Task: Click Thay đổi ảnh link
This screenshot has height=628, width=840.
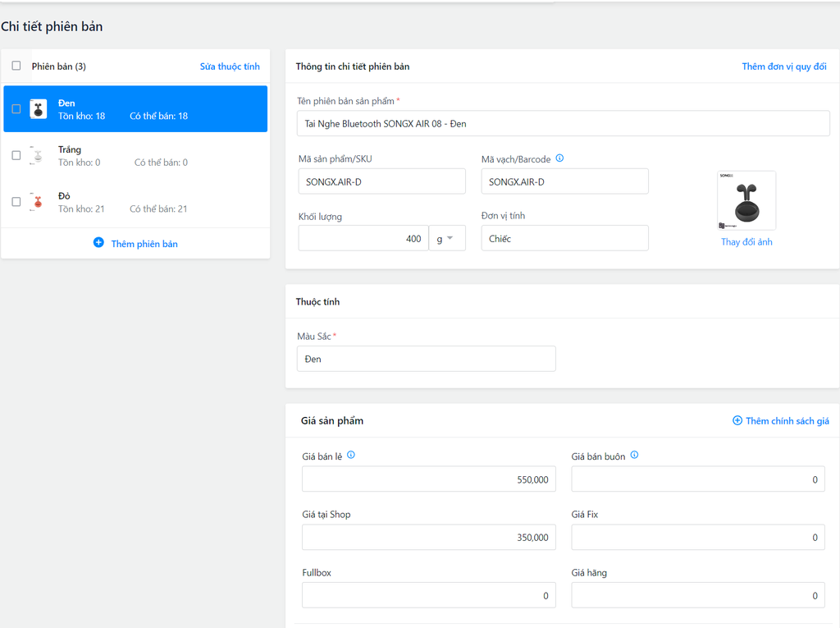Action: 746,242
